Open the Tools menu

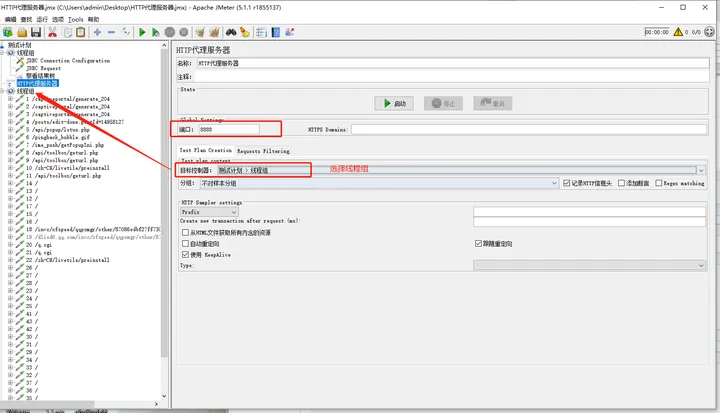[x=75, y=19]
